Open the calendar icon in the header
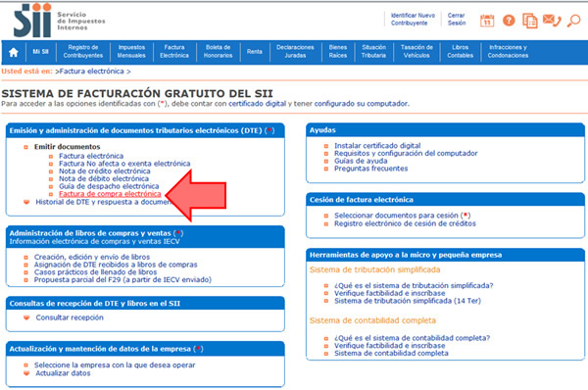Screen dimensions: 588x390 coord(487,21)
